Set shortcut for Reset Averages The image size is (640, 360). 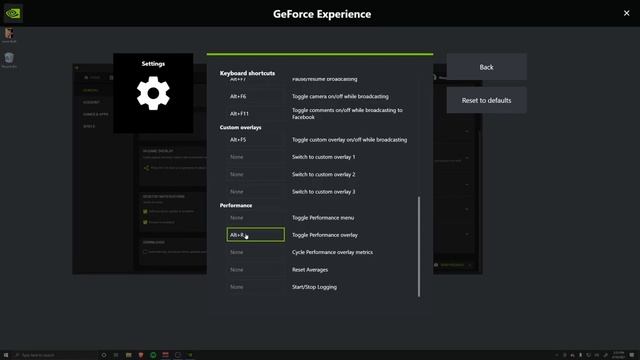click(x=256, y=270)
